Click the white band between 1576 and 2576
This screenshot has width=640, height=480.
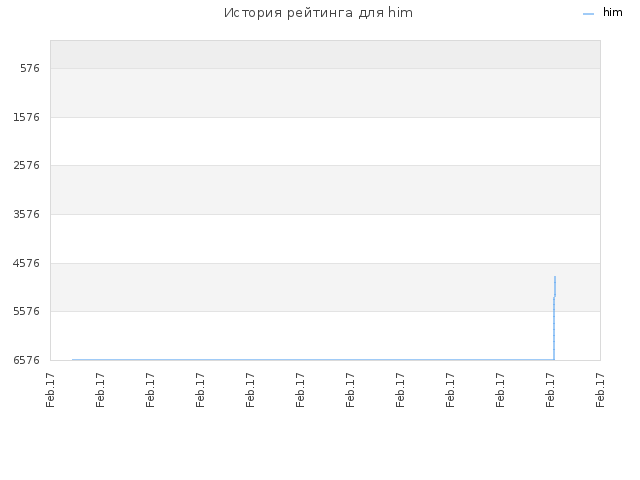coord(325,142)
